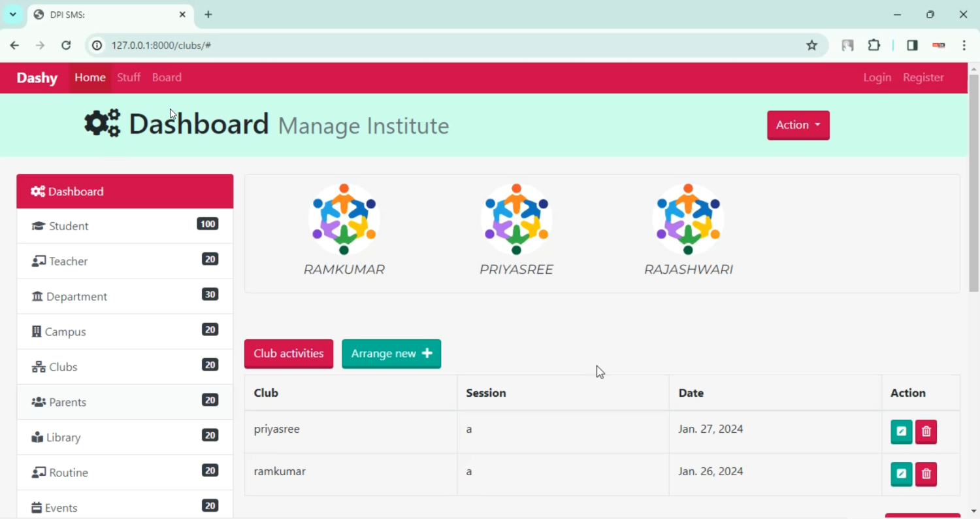Image resolution: width=980 pixels, height=519 pixels.
Task: Click the Parents group icon
Action: [39, 403]
